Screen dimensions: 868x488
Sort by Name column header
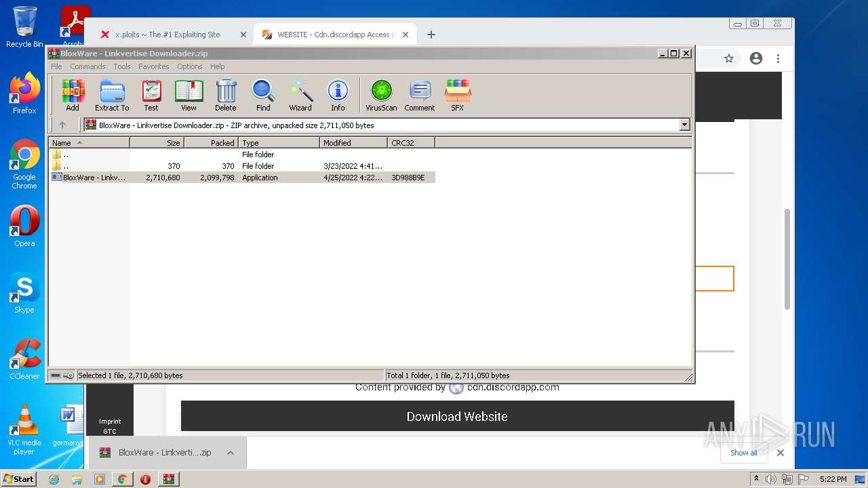(89, 142)
